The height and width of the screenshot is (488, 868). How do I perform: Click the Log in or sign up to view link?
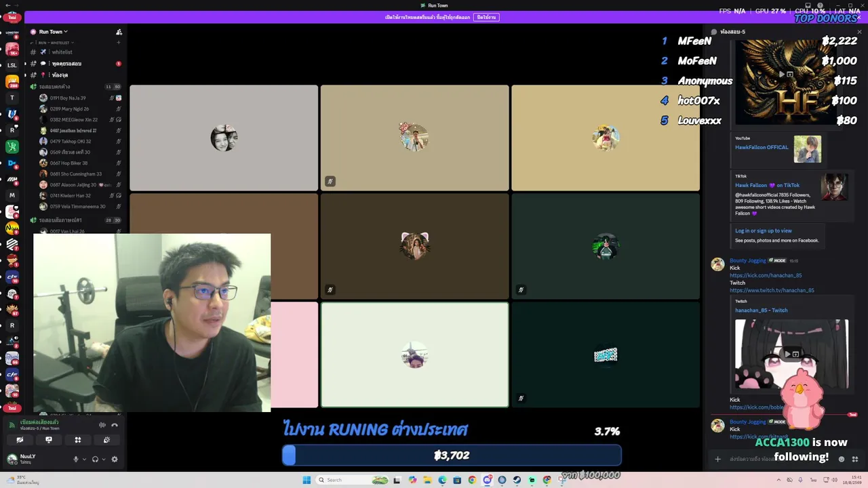click(763, 230)
